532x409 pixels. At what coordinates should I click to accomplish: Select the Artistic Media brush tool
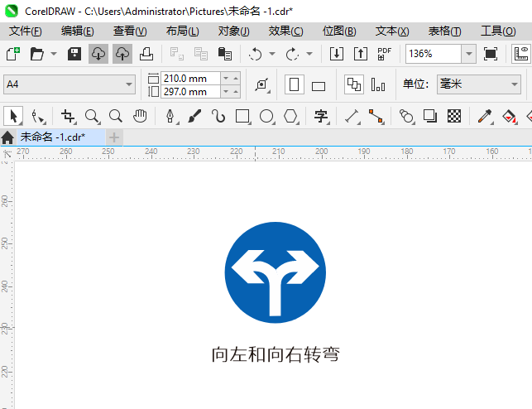click(194, 116)
